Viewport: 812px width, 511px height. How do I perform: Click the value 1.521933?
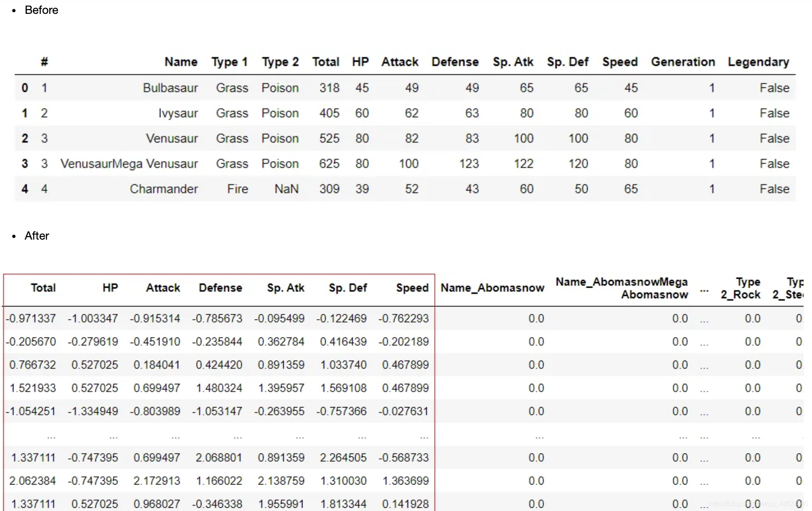point(33,388)
